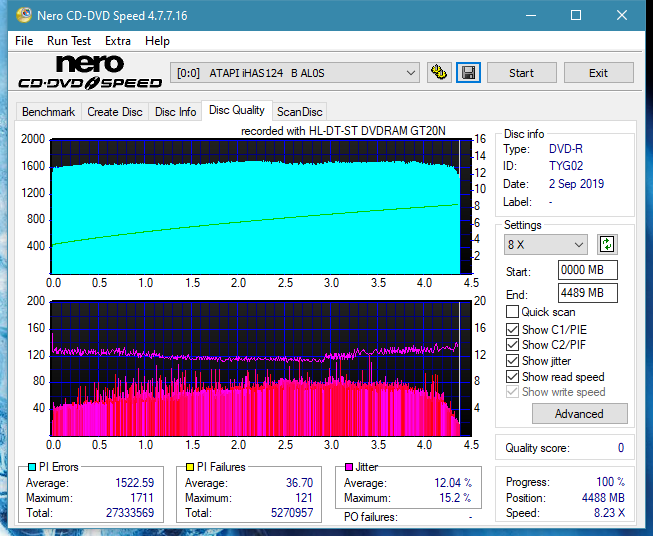Open the Run Test menu

click(x=69, y=41)
